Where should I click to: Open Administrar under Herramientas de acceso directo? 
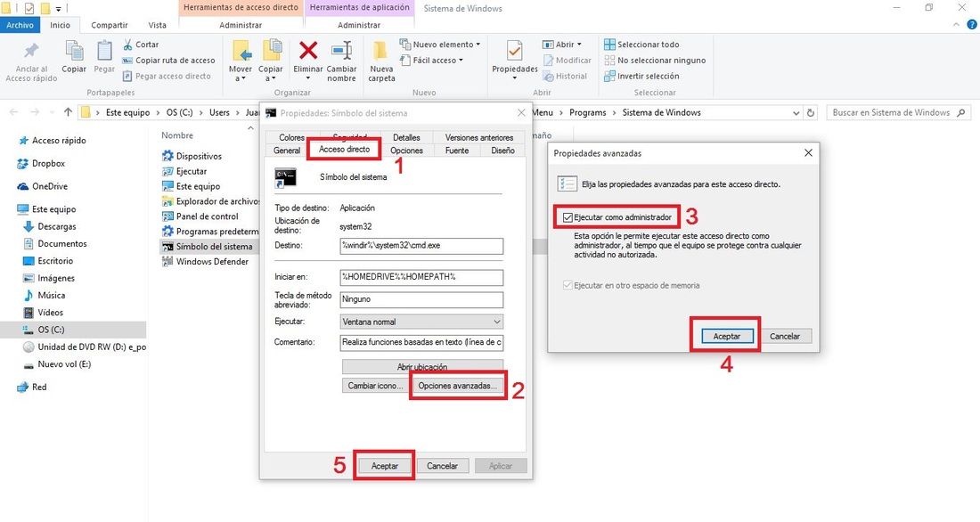tap(241, 25)
